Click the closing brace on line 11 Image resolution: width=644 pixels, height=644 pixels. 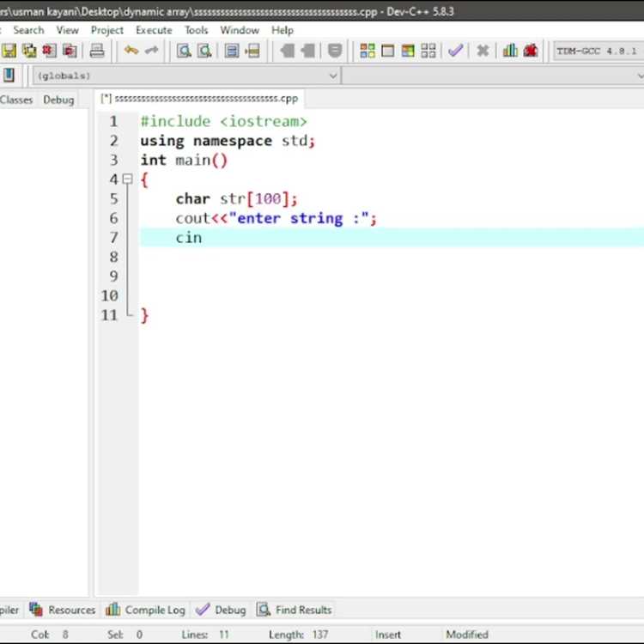(144, 315)
